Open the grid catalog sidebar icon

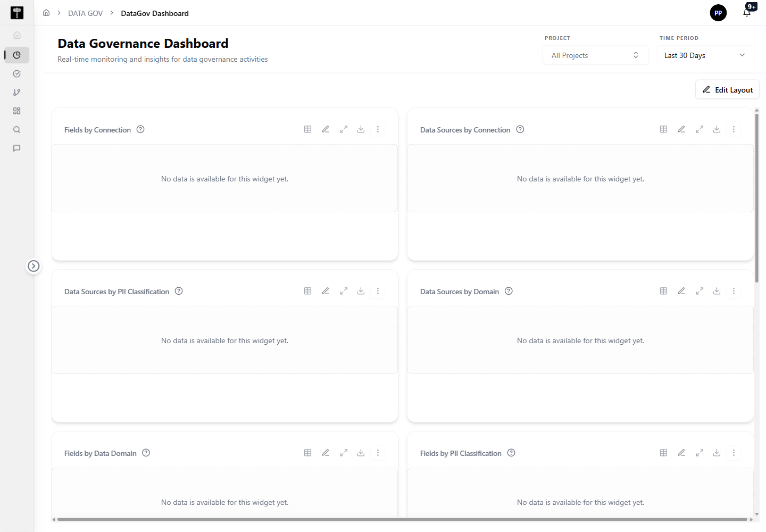pos(17,111)
